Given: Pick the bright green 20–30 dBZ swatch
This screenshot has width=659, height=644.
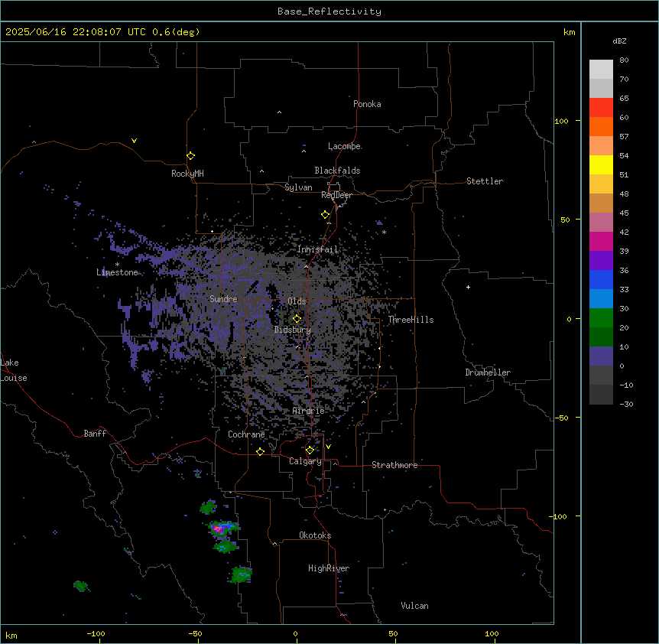Looking at the screenshot, I should click(x=601, y=318).
